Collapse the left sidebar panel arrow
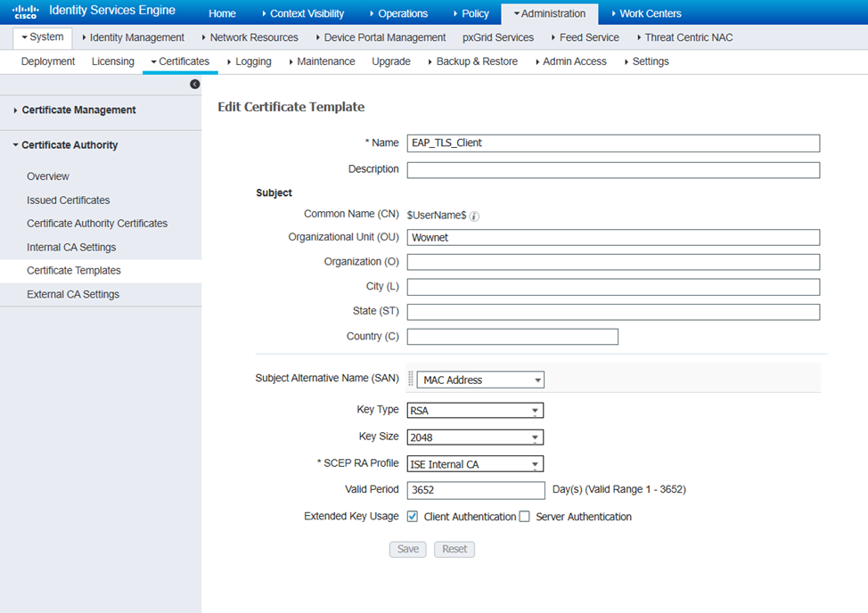The width and height of the screenshot is (868, 613). [x=195, y=84]
